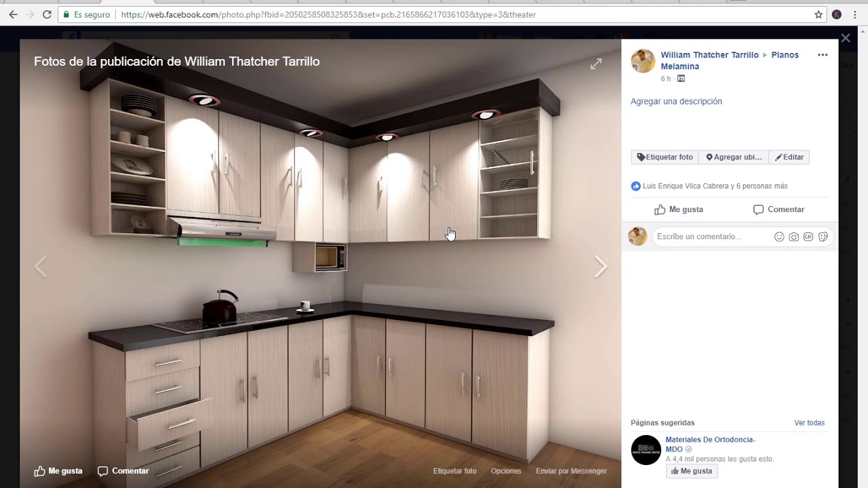Click the commenter avatar beside comment box
868x488 pixels.
click(x=637, y=237)
